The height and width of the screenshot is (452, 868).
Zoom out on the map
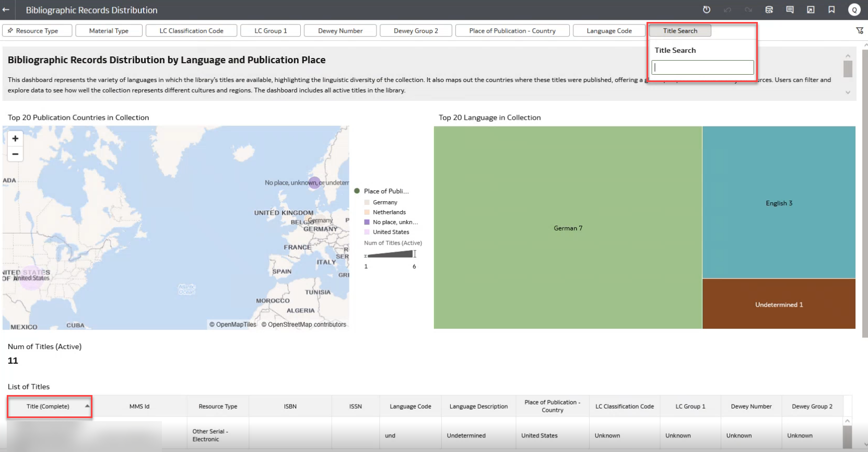15,154
